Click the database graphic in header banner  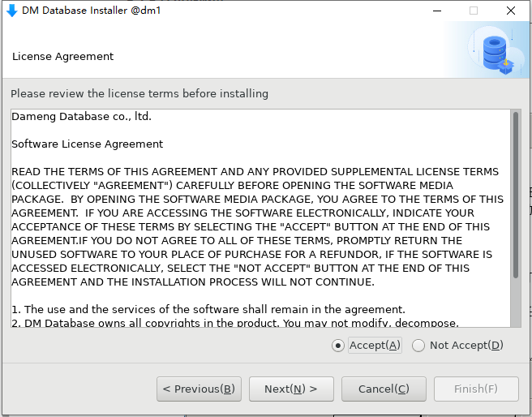click(497, 51)
